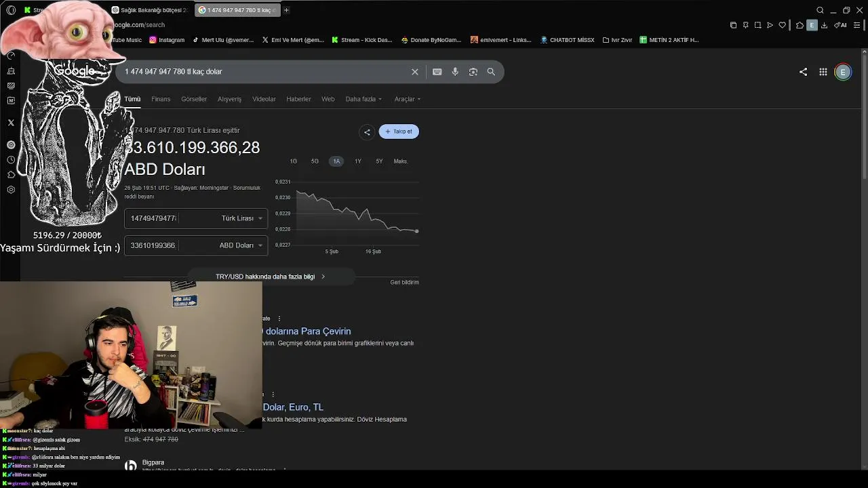
Task: Open History from Opera sidebar clock
Action: (11, 160)
